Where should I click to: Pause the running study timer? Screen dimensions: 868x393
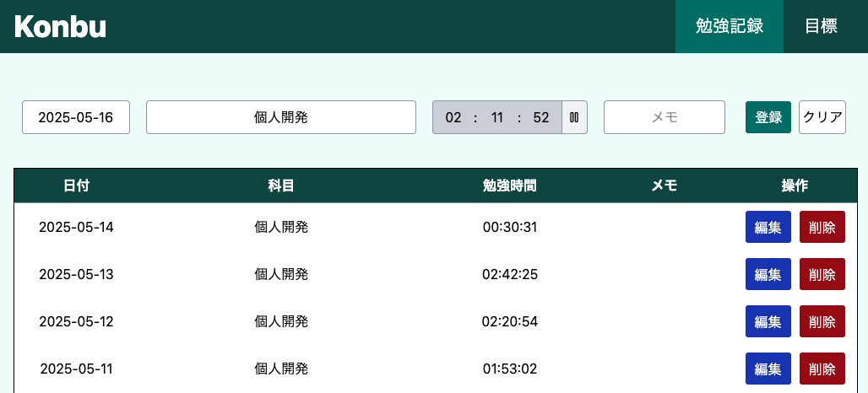point(575,117)
